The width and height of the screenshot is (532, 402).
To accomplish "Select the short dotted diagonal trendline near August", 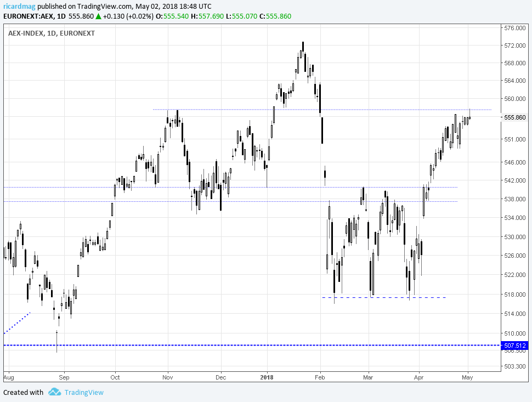I will pos(17,322).
